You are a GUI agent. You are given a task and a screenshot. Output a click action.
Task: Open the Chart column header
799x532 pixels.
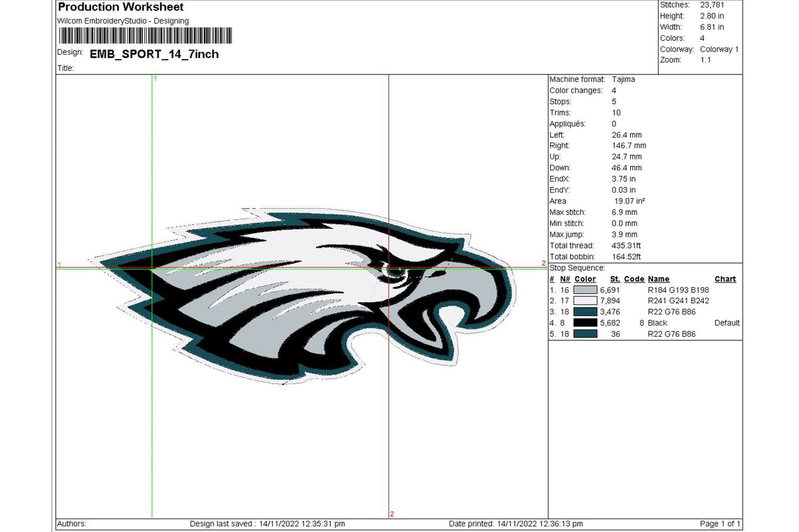[x=725, y=279]
